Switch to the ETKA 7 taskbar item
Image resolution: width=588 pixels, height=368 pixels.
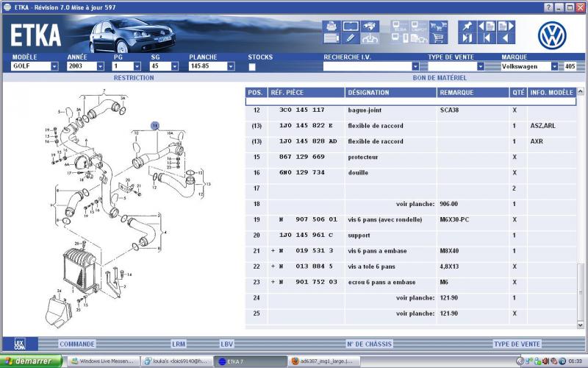(251, 361)
